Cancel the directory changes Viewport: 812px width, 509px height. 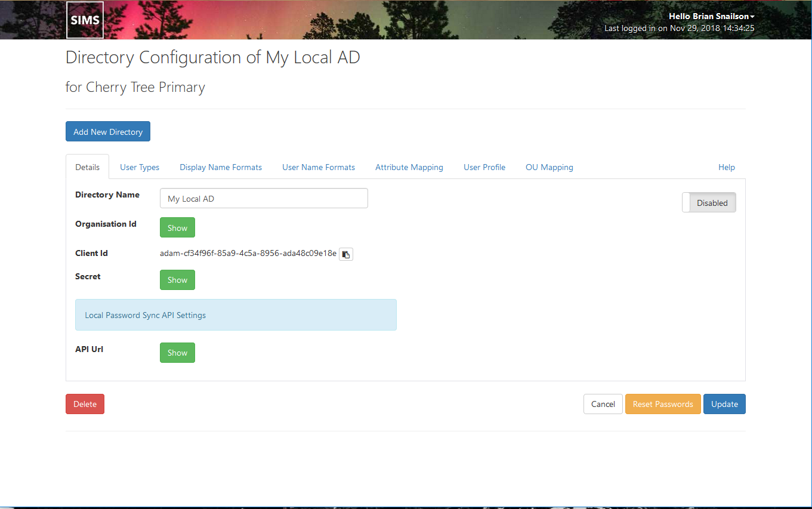[603, 404]
